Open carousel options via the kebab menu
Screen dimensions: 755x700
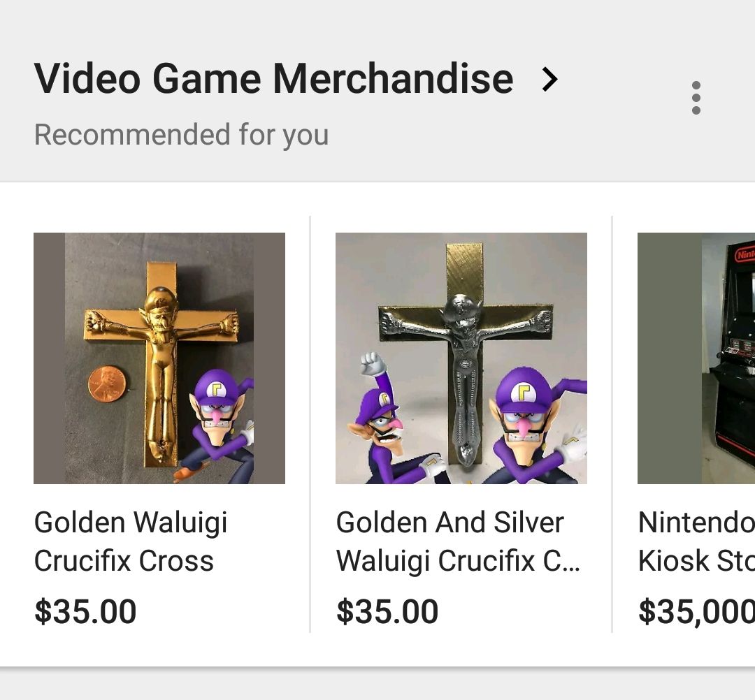[x=696, y=98]
